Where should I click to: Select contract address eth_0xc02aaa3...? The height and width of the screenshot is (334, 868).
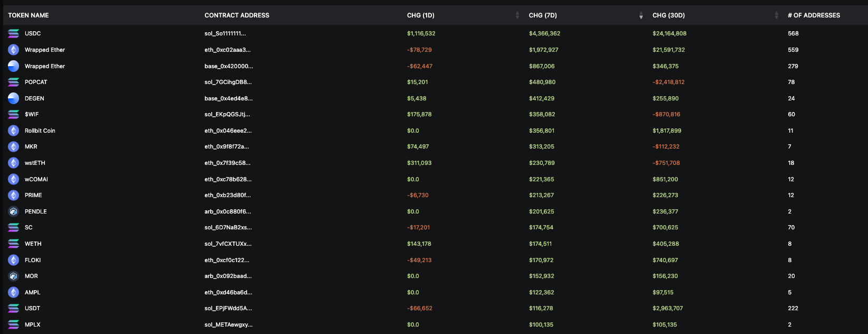(228, 50)
